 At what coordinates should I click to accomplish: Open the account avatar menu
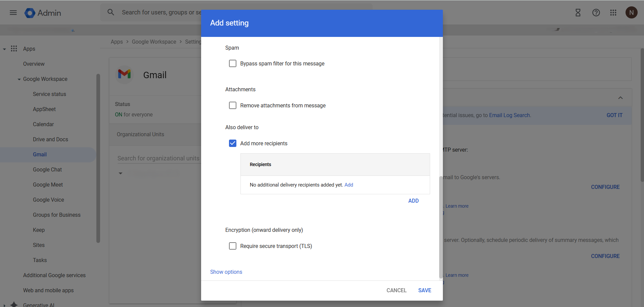click(x=631, y=13)
